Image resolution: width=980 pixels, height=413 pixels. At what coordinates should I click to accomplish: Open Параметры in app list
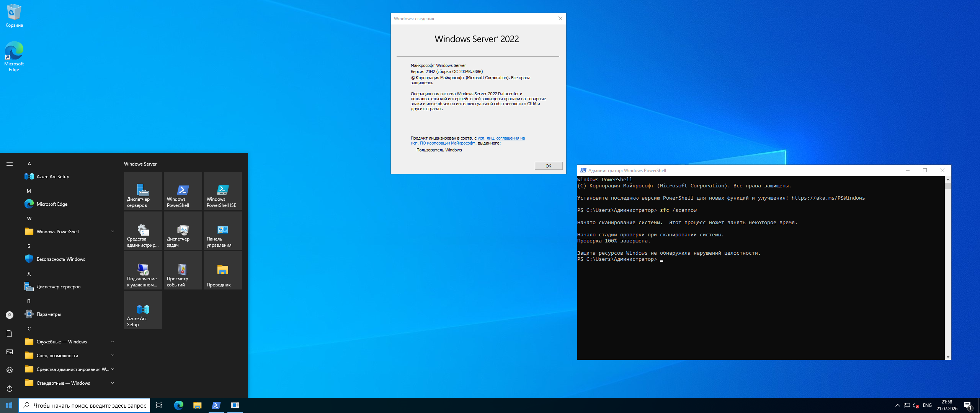[69, 314]
